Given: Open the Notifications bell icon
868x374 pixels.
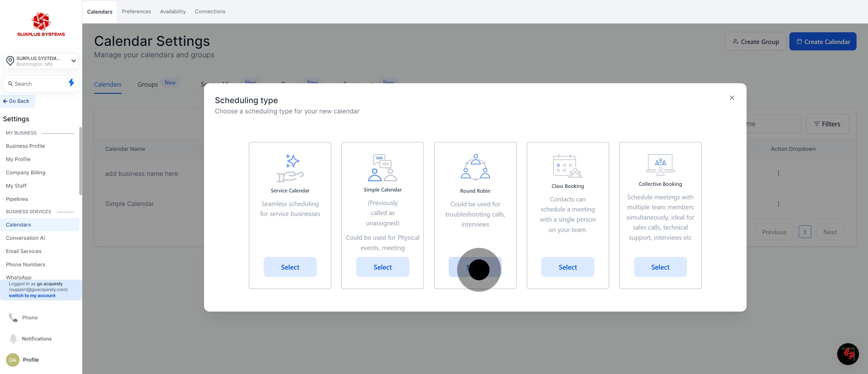Looking at the screenshot, I should pyautogui.click(x=13, y=338).
